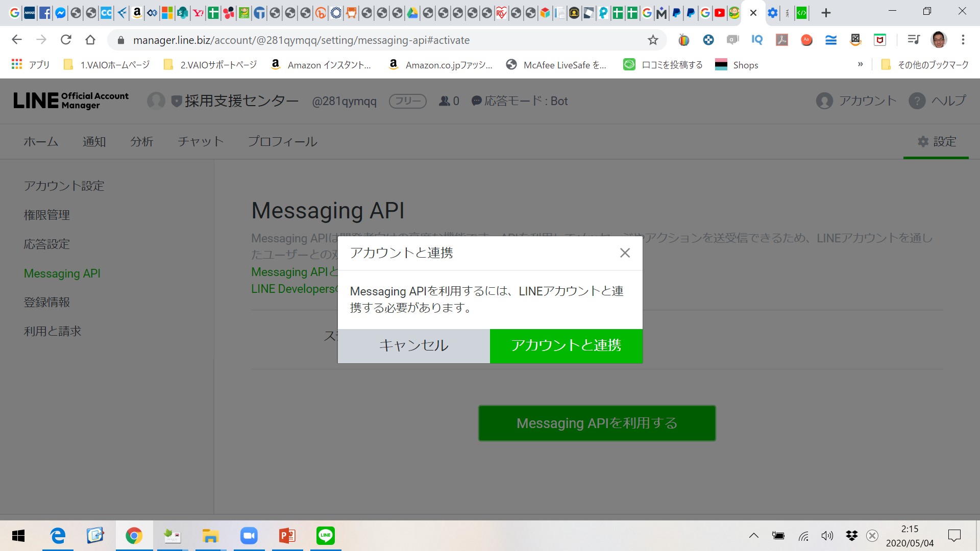Click the green アカウントと連携 button
This screenshot has width=980, height=551.
[x=566, y=346]
